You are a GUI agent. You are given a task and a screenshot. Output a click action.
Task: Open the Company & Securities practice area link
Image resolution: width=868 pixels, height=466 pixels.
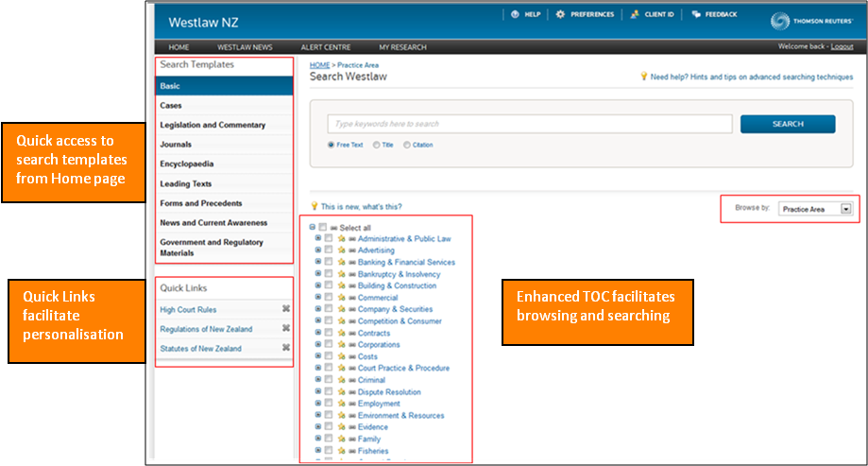point(395,309)
